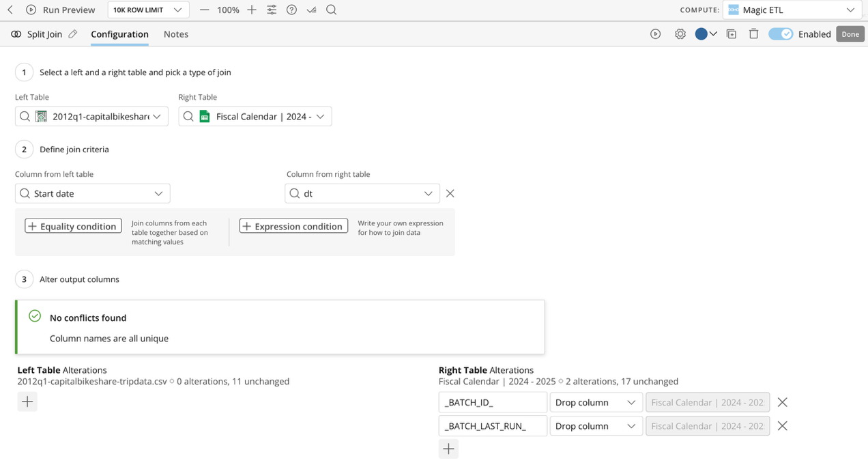Add an Equality condition
Screen dimensions: 868x465
point(73,225)
